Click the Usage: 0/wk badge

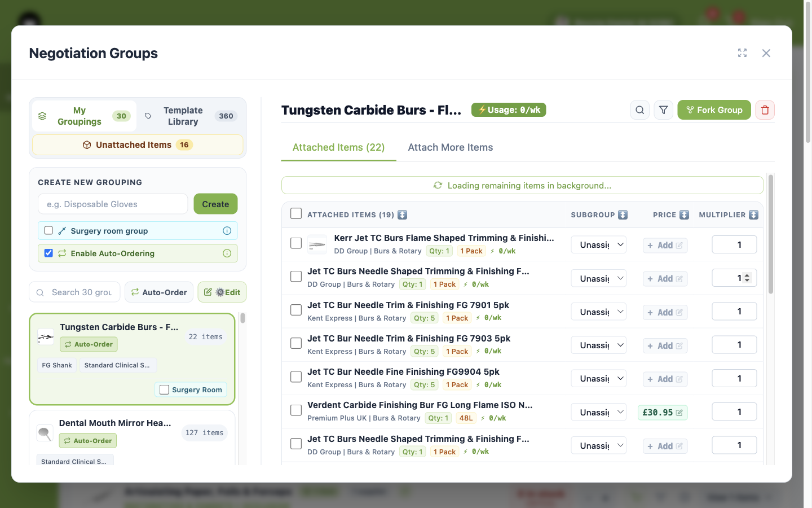pos(509,110)
